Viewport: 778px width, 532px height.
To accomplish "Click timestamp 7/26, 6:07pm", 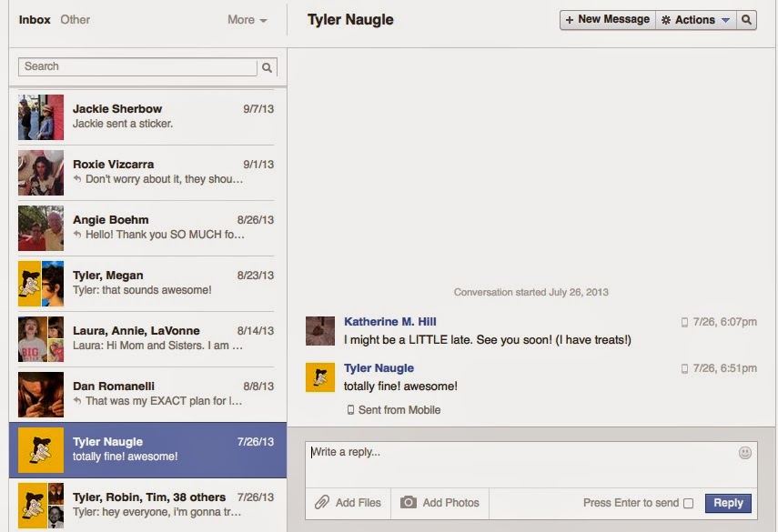I will point(725,322).
